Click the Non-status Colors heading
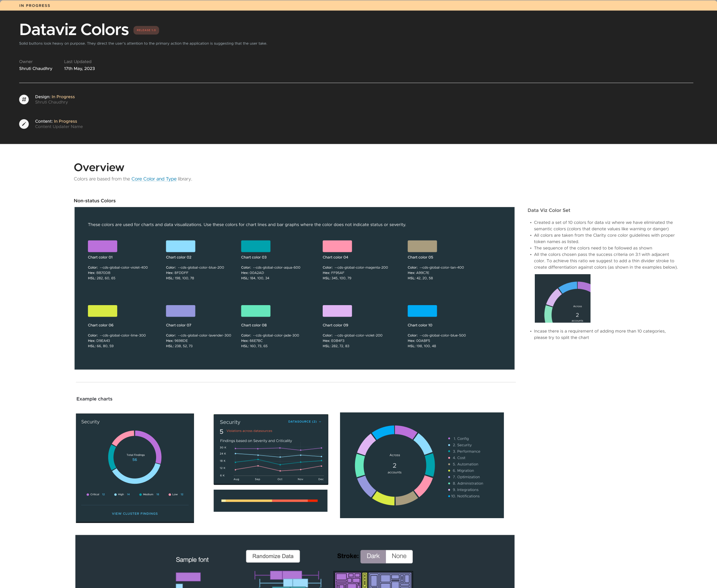This screenshot has width=717, height=588. (x=95, y=201)
